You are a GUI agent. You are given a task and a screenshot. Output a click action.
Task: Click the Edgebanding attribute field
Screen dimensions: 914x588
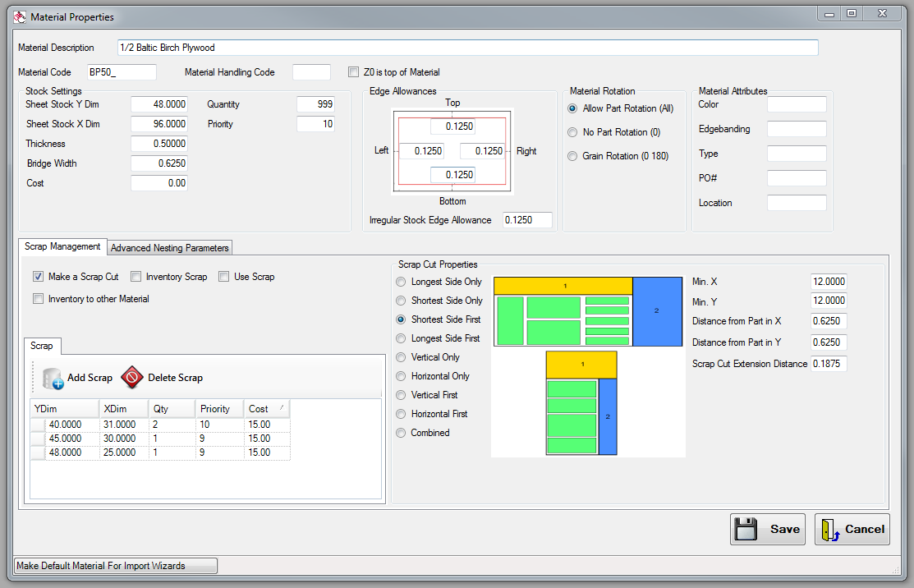tap(797, 130)
